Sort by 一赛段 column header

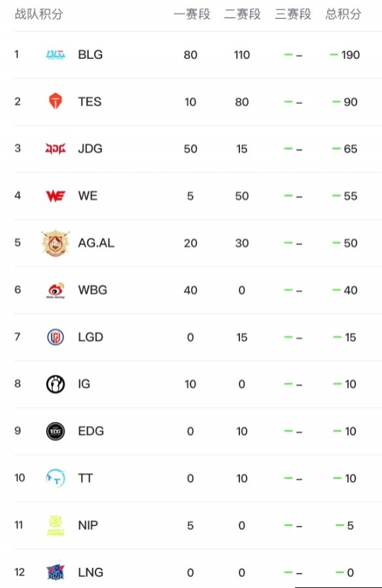click(192, 14)
